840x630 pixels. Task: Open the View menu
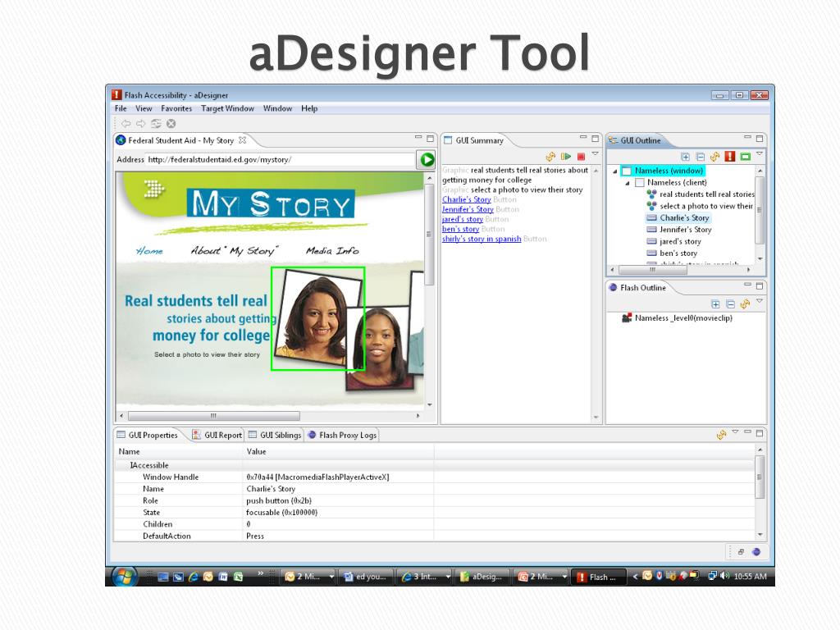144,108
